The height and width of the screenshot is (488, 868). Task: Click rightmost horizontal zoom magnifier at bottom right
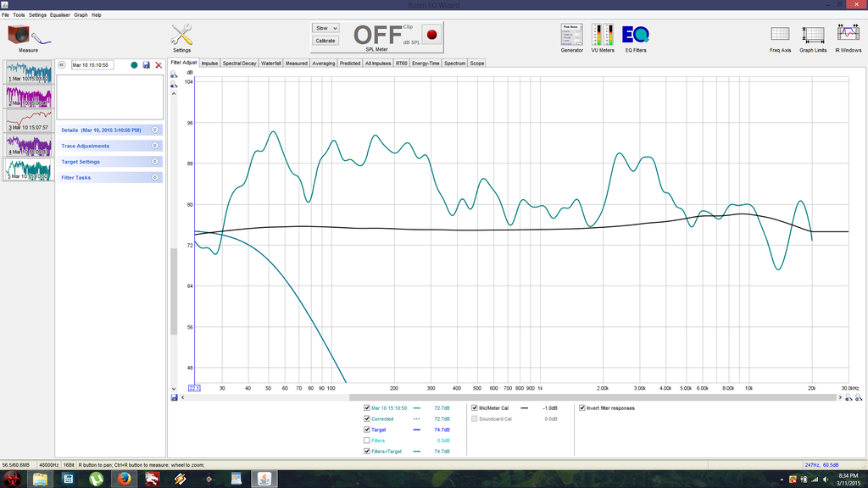pyautogui.click(x=859, y=397)
